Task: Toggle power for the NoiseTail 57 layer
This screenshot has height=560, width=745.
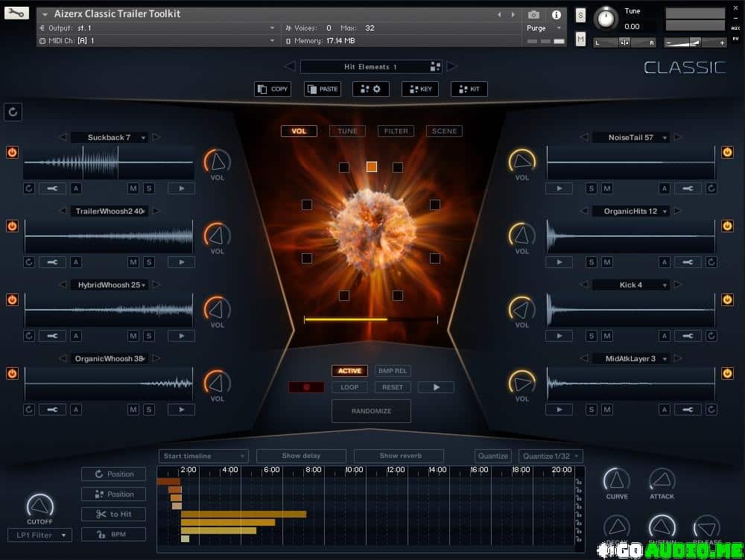Action: pos(727,153)
